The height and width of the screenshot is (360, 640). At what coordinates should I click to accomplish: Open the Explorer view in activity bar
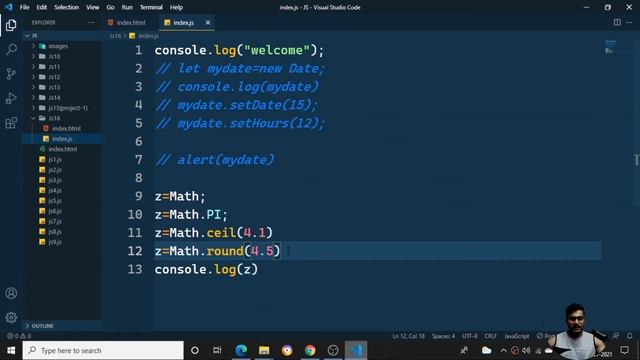click(x=11, y=25)
